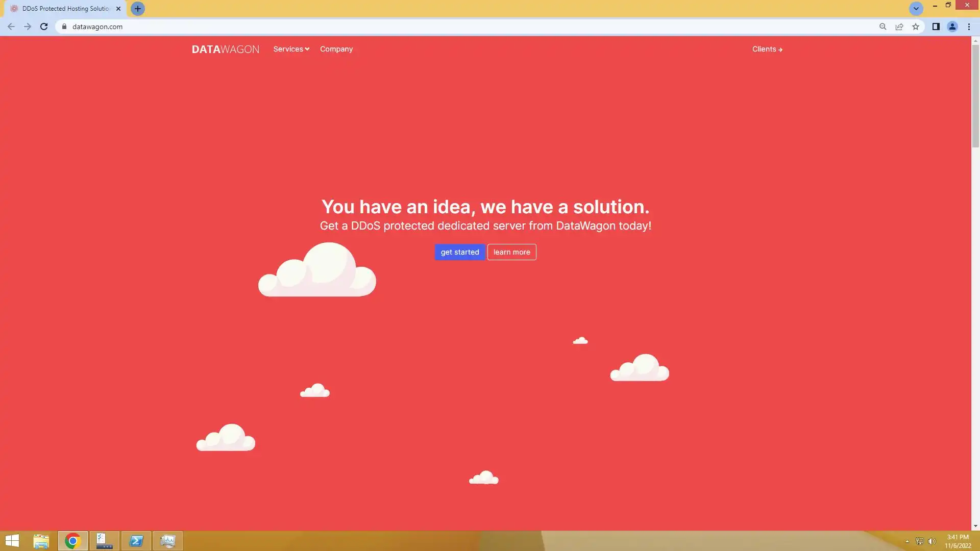Click the blue get started button

coord(459,252)
